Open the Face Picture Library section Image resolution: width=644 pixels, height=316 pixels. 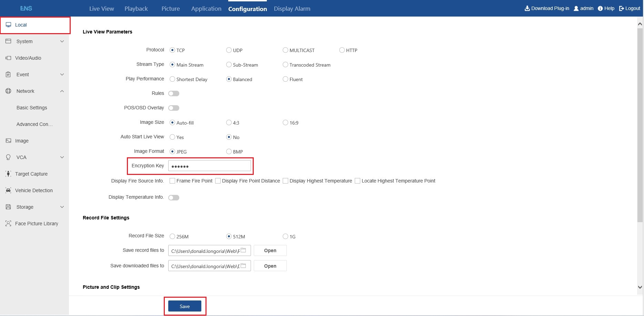pyautogui.click(x=36, y=223)
